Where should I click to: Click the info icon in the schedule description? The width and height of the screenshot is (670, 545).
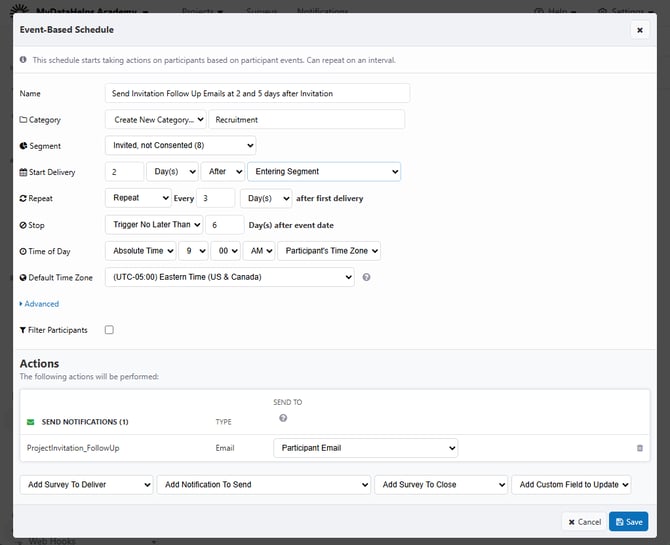[x=23, y=60]
